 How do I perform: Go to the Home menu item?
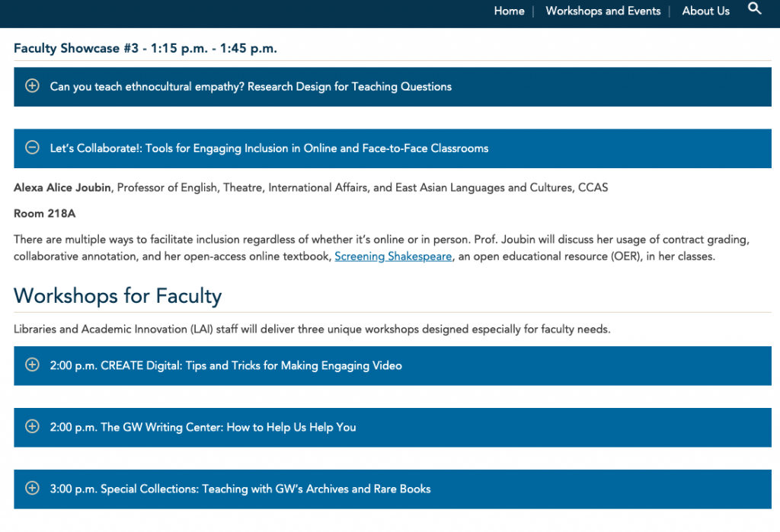point(509,11)
